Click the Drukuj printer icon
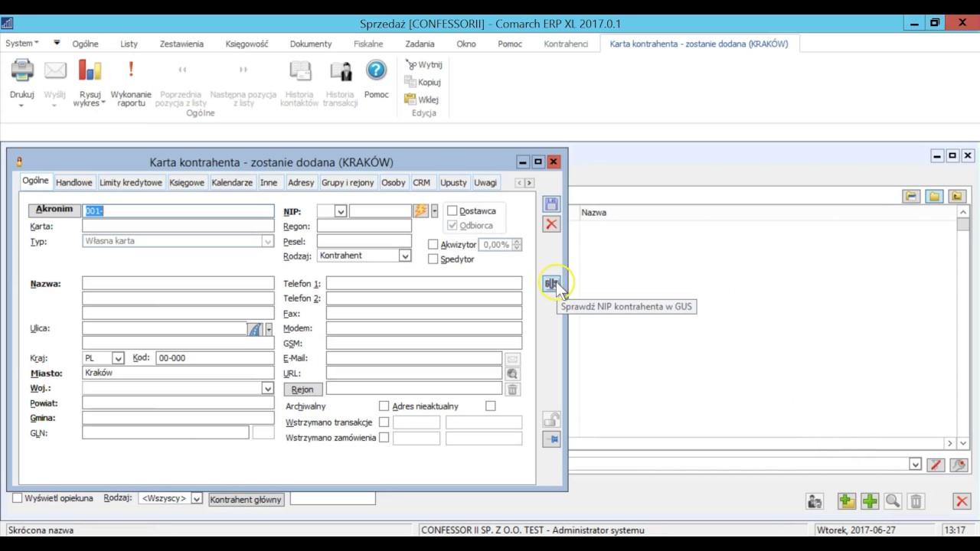 click(x=22, y=71)
